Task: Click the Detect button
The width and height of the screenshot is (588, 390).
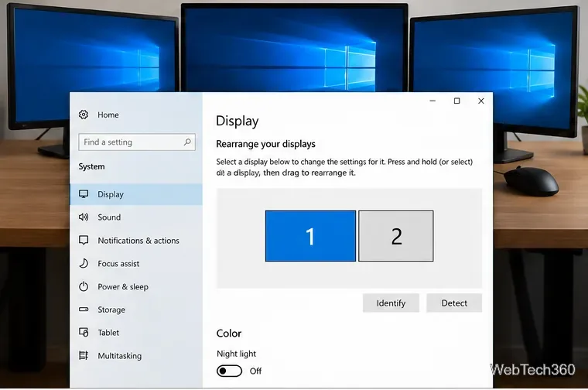Action: [454, 303]
